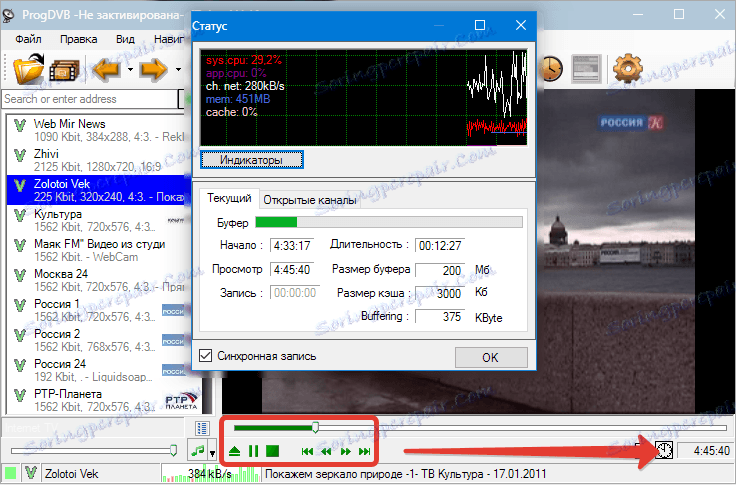The height and width of the screenshot is (485, 736).
Task: Confirm the Статус dialog with OK
Action: click(491, 358)
